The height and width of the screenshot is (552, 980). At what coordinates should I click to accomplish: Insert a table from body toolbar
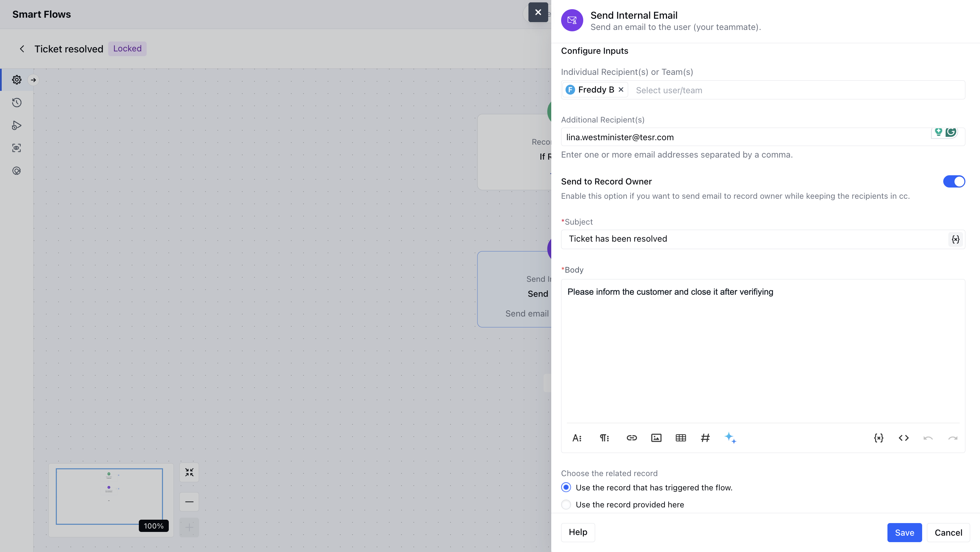[681, 438]
